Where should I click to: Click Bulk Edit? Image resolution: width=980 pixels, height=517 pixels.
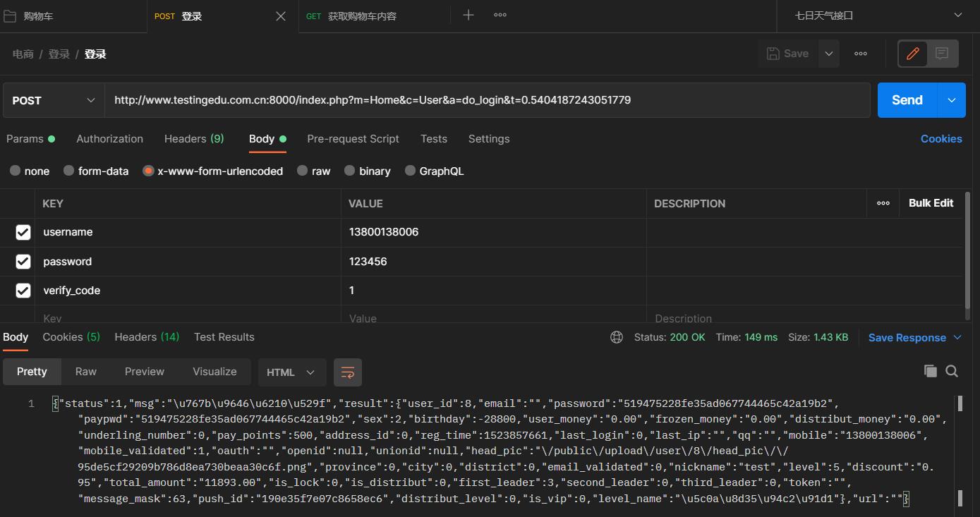click(x=931, y=203)
